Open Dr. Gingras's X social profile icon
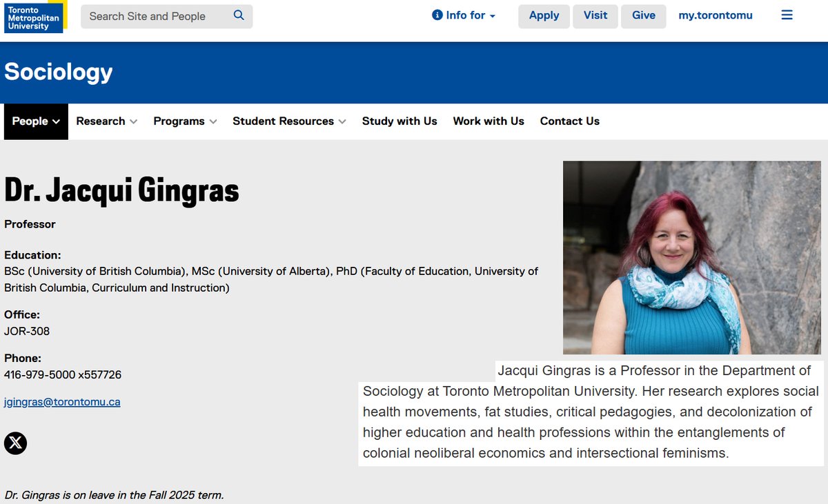Image resolution: width=828 pixels, height=504 pixels. (15, 443)
